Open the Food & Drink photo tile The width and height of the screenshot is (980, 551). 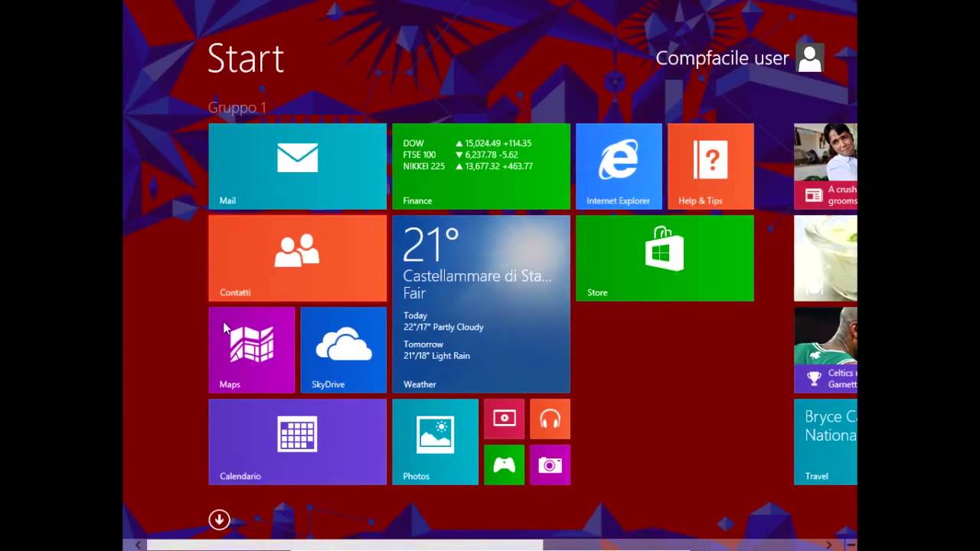pyautogui.click(x=825, y=258)
